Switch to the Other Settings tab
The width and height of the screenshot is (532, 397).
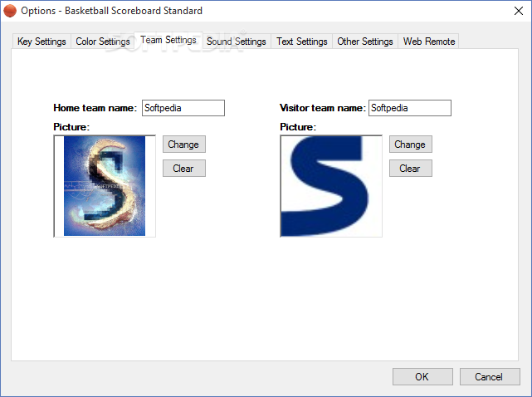click(x=365, y=42)
